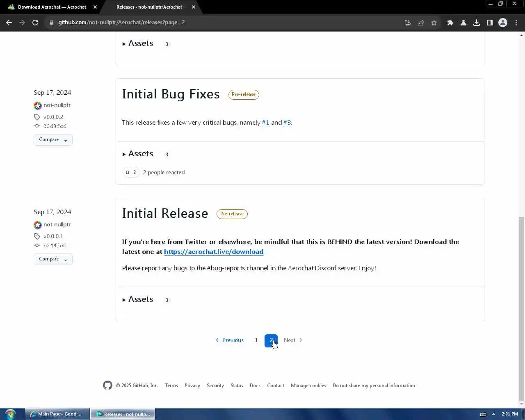Open not-nullptr profile on Initial Release
The image size is (525, 420).
tap(57, 225)
